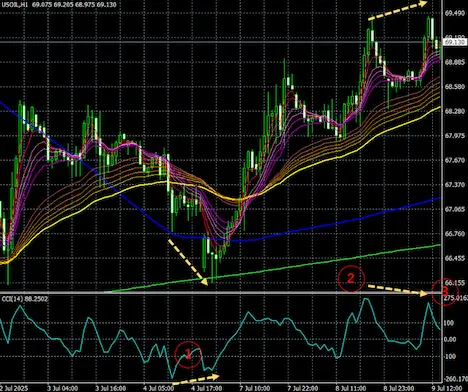This screenshot has width=468, height=392.
Task: Select the current price tag 69.130
Action: [x=455, y=42]
